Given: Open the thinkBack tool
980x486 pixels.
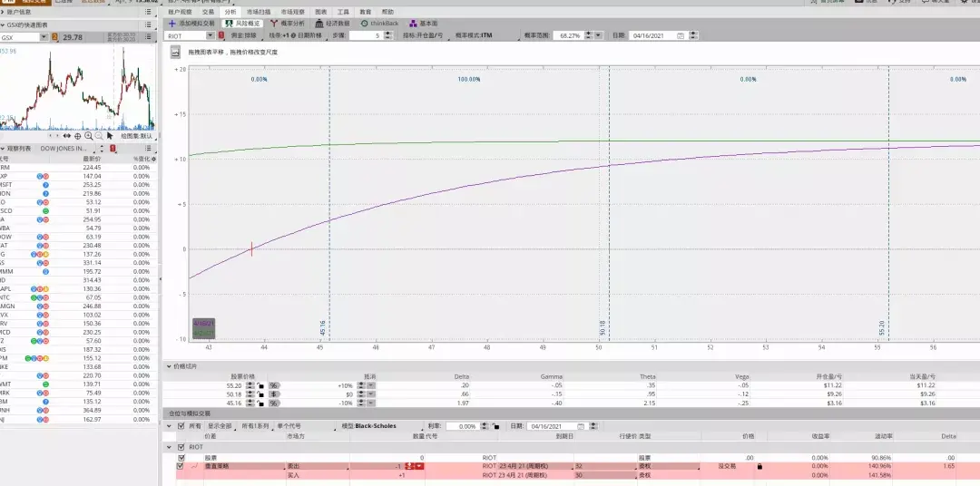Looking at the screenshot, I should point(379,23).
